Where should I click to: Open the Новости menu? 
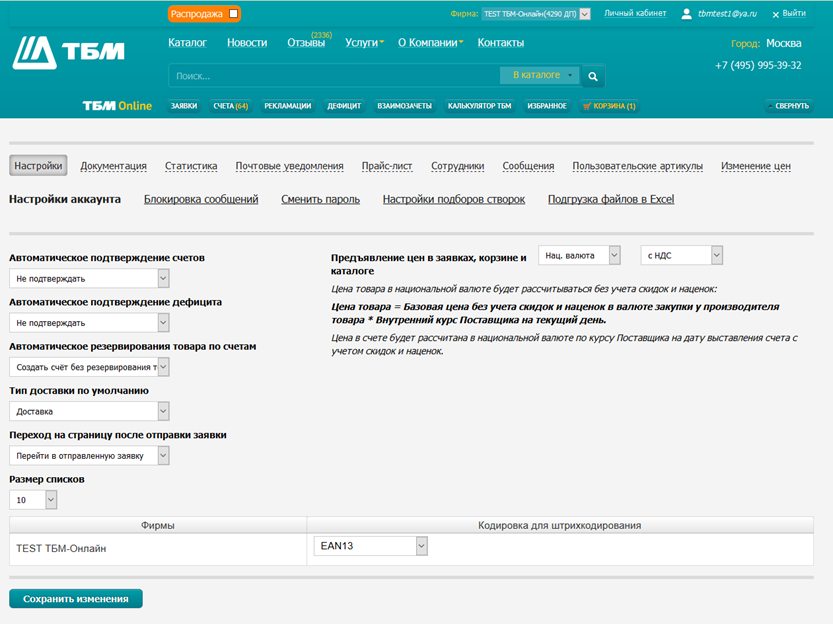pyautogui.click(x=247, y=42)
